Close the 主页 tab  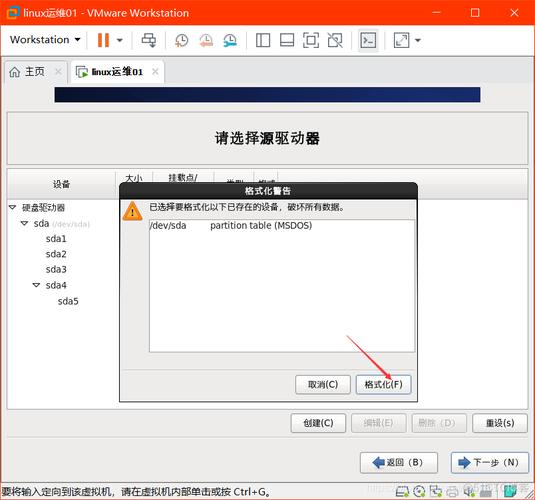tap(58, 72)
